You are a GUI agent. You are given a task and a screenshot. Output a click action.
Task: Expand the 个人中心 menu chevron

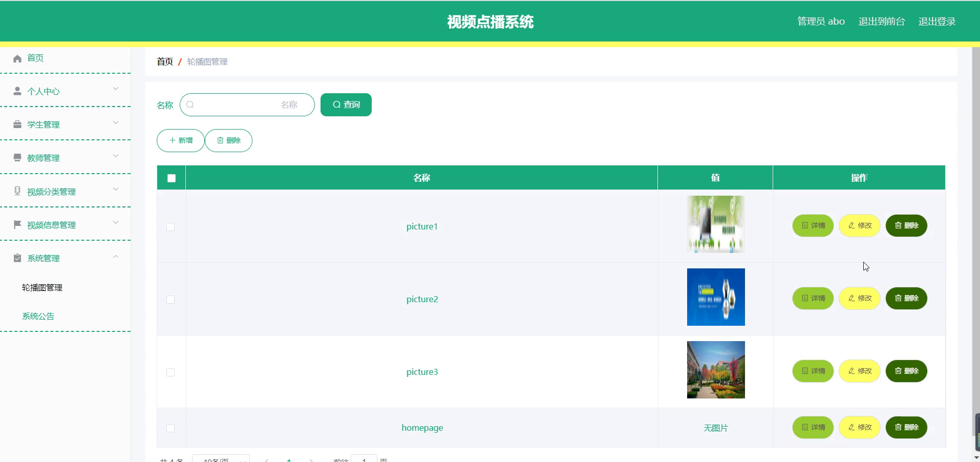pos(116,89)
